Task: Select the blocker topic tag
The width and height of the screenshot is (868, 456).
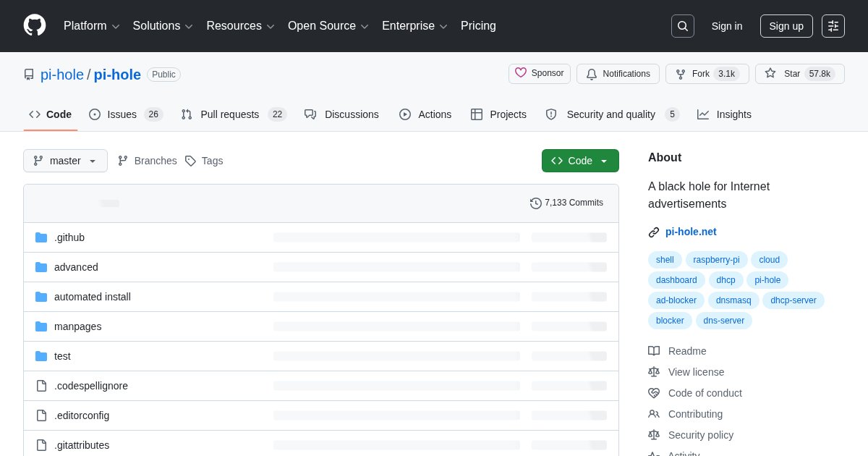Action: pyautogui.click(x=670, y=321)
